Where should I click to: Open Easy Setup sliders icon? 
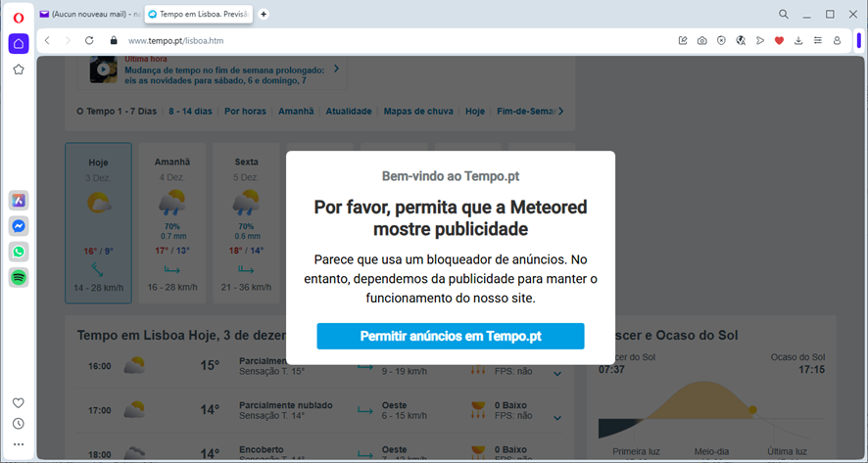point(818,40)
